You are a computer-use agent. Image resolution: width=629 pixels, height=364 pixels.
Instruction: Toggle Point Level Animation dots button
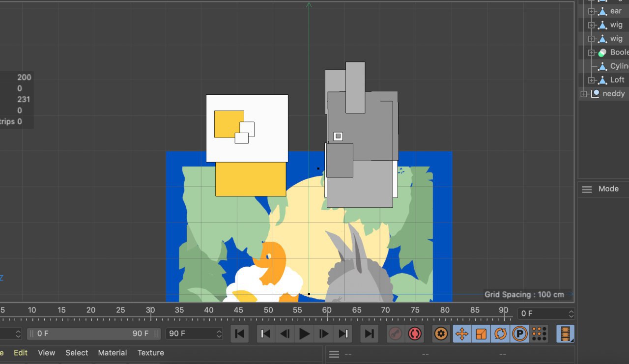(x=539, y=334)
